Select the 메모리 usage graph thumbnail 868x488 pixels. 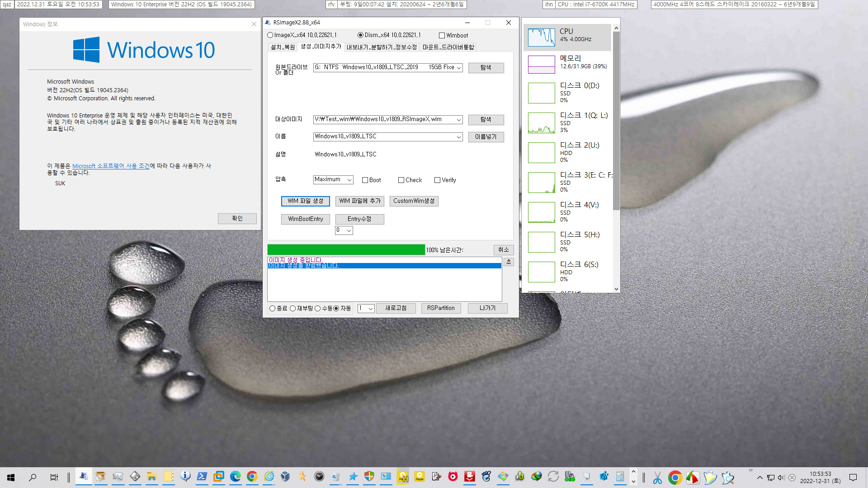[542, 65]
